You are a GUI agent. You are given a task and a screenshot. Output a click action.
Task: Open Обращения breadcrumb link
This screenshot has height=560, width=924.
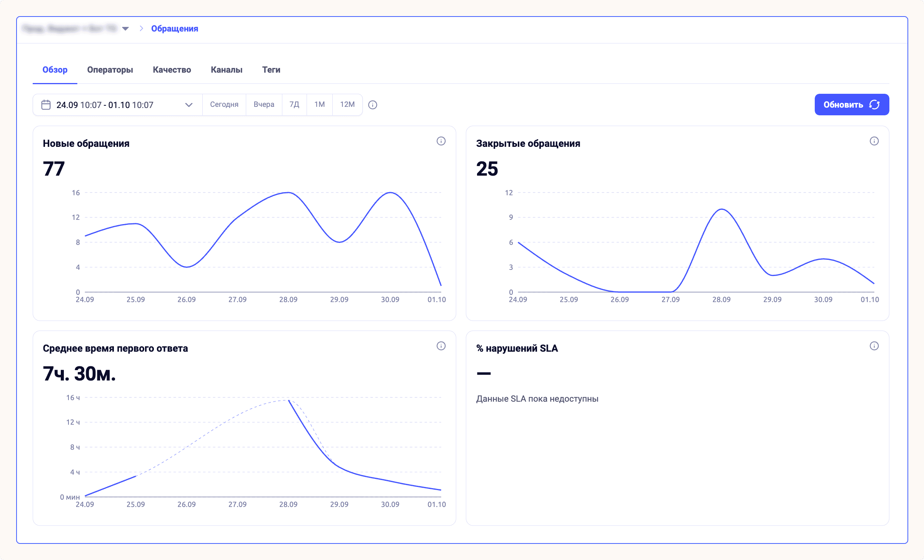(175, 28)
